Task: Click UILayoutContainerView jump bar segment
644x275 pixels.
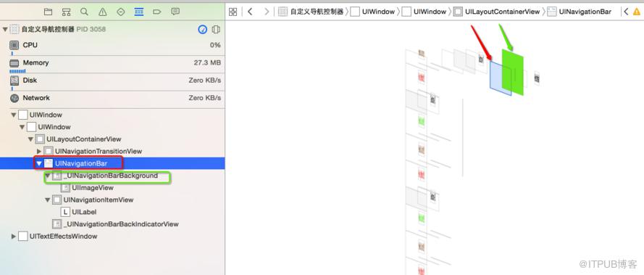Action: [497, 12]
